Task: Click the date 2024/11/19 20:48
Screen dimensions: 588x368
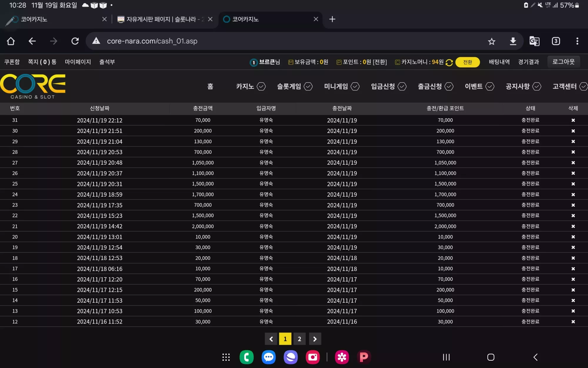Action: coord(99,163)
